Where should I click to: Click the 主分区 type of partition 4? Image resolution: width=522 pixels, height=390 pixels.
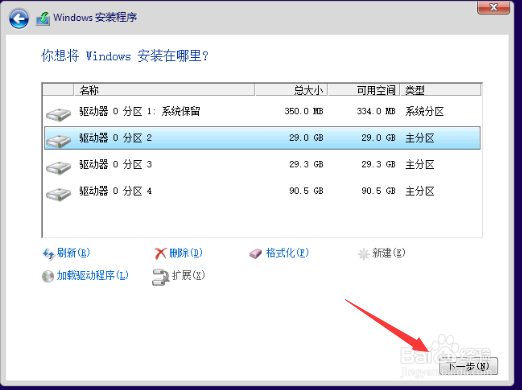coord(420,191)
